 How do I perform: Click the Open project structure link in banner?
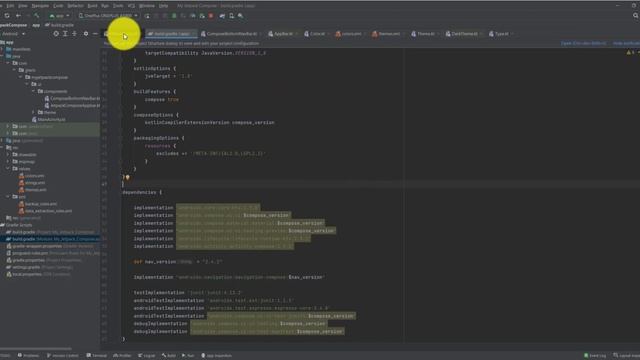(x=583, y=43)
